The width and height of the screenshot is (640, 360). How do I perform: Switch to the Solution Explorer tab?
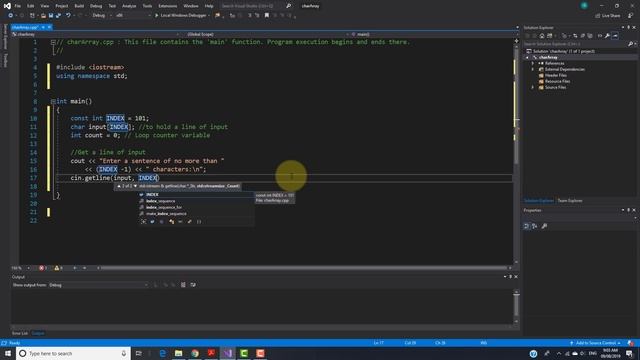tap(539, 201)
